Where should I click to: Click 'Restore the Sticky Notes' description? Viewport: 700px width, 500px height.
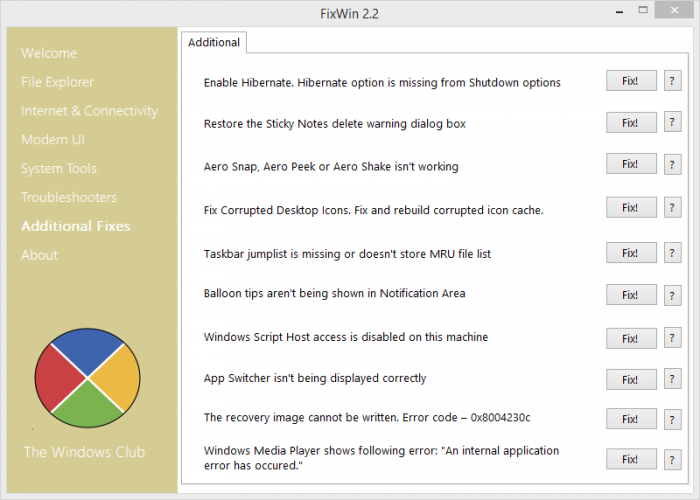coord(335,124)
